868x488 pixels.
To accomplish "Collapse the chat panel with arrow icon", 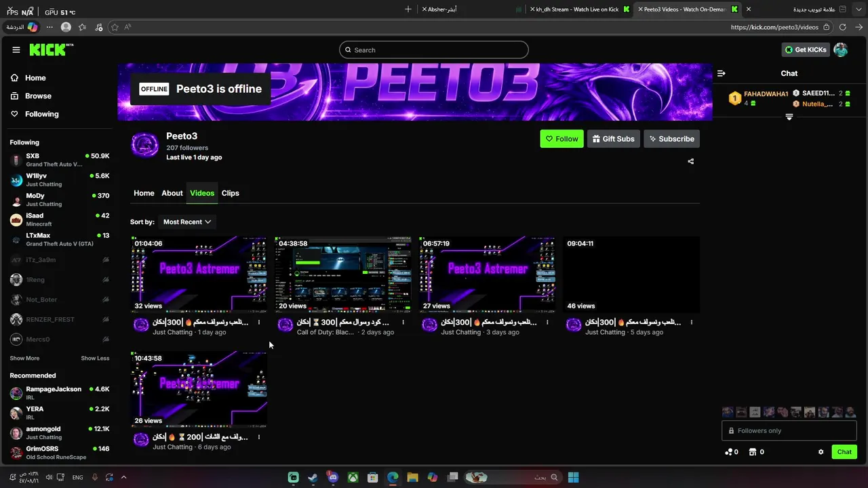I will pos(721,73).
